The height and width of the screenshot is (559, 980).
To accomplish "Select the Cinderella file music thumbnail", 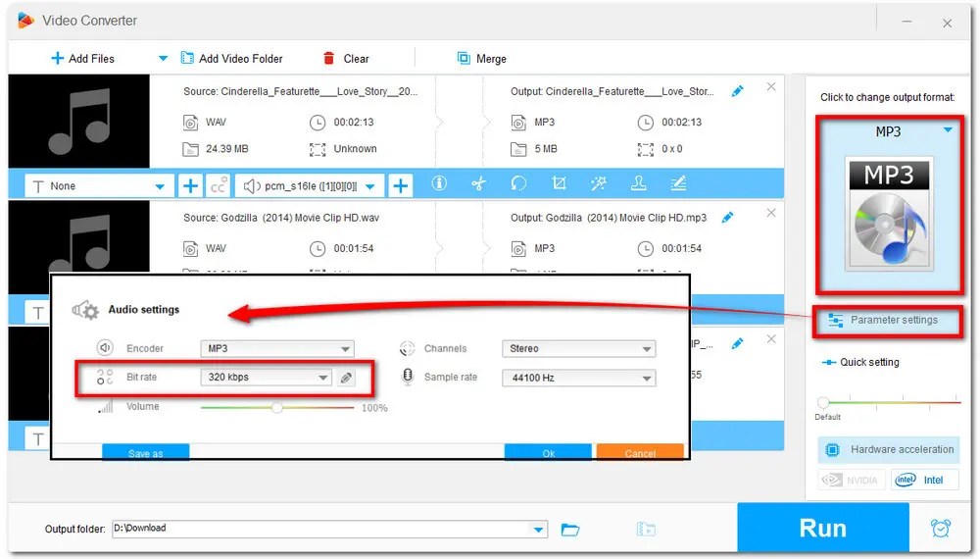I will [78, 122].
